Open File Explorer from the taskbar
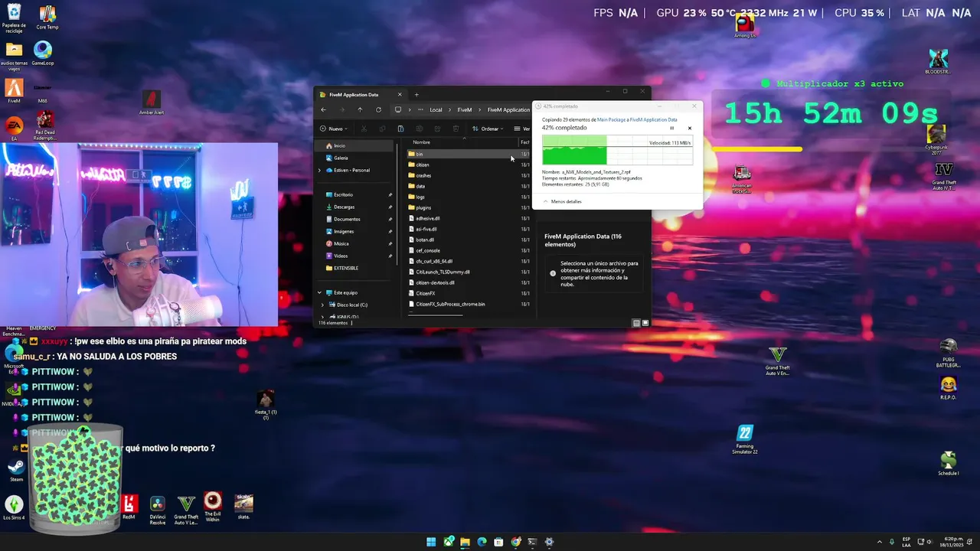The image size is (980, 551). coord(465,542)
